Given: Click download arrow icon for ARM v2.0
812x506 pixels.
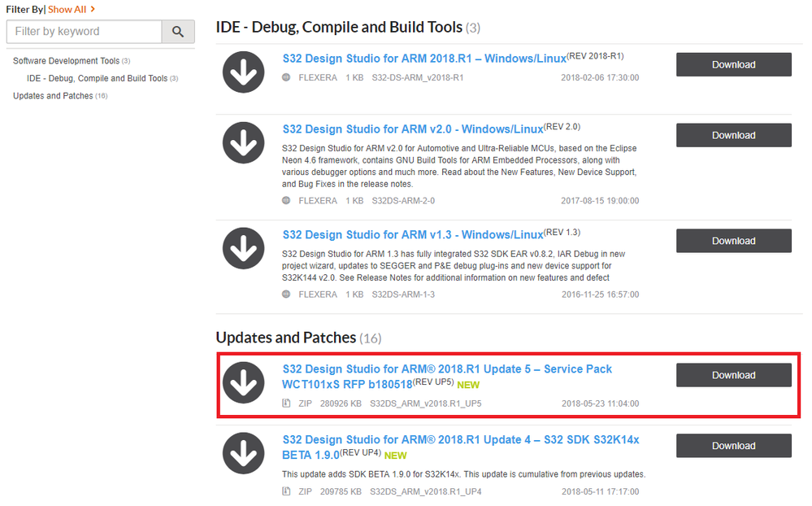Looking at the screenshot, I should pos(243,142).
